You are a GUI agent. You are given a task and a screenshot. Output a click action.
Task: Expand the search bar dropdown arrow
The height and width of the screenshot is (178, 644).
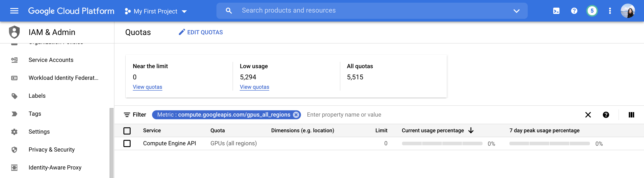[516, 11]
